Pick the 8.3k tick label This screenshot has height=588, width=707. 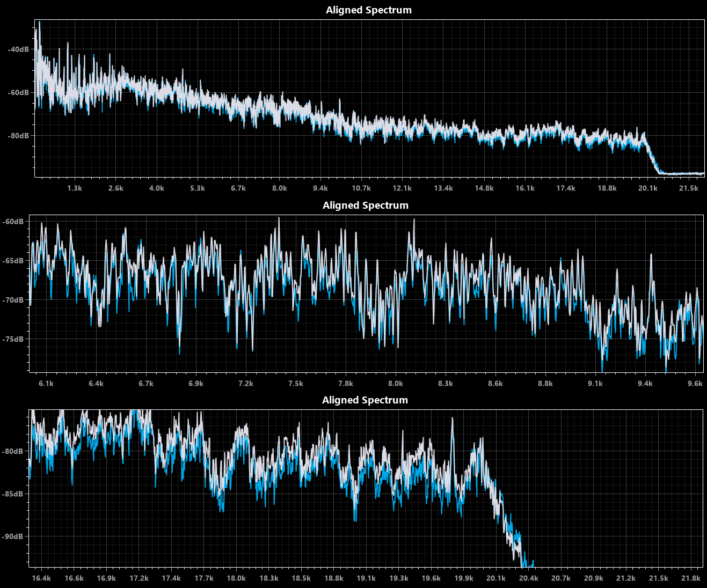coord(446,384)
